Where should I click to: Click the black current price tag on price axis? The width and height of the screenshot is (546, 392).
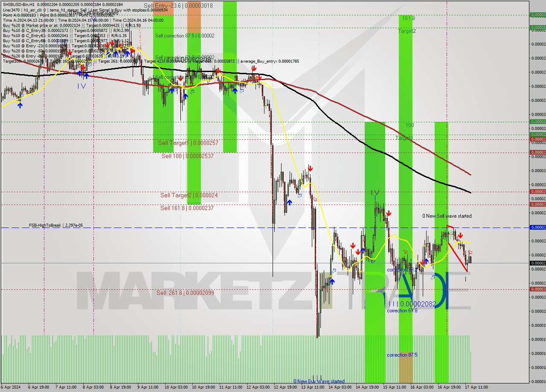(537, 263)
